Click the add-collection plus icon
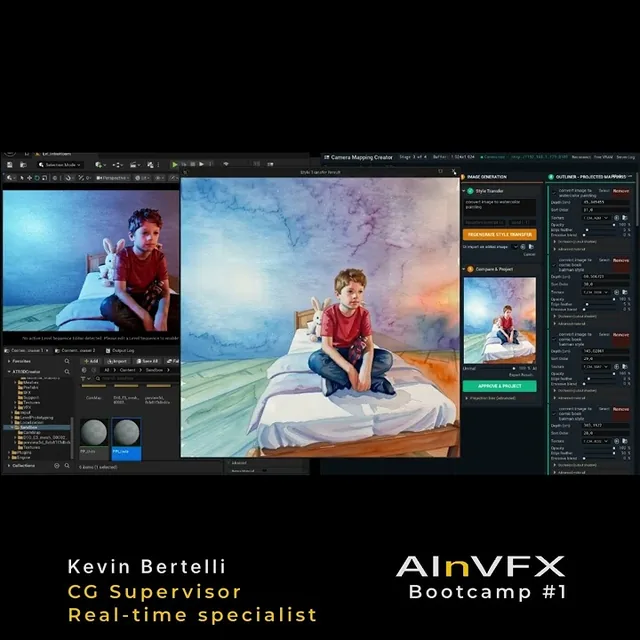The width and height of the screenshot is (640, 640). coord(57,466)
